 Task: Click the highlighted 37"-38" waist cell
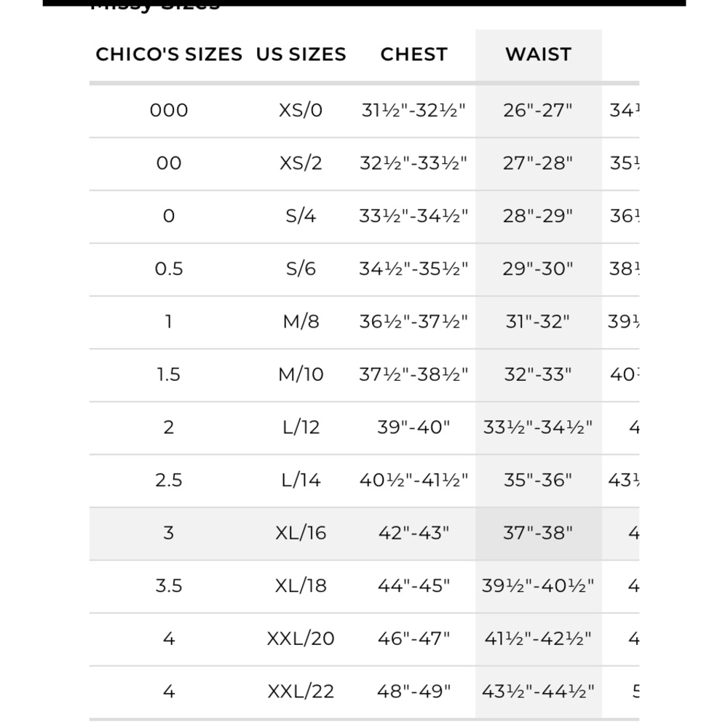tap(538, 533)
